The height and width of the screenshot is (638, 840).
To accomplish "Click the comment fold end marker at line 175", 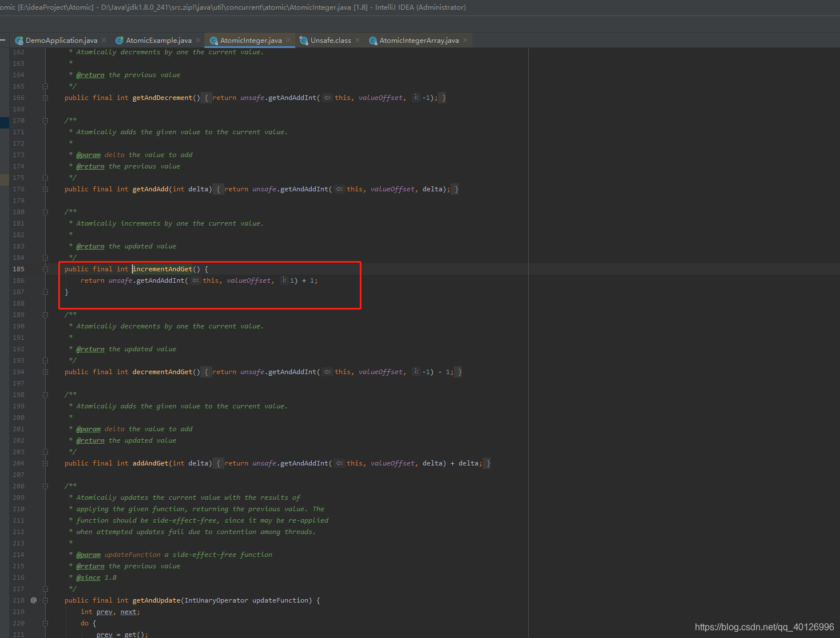I will tap(45, 178).
